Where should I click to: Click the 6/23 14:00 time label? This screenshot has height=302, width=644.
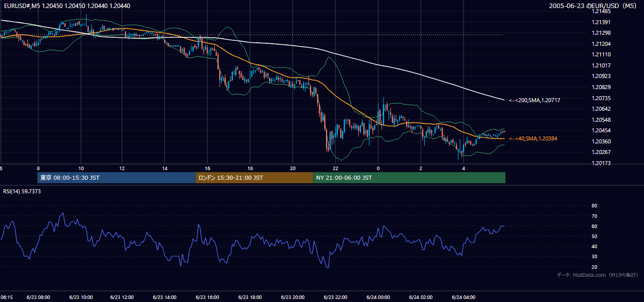[164, 297]
